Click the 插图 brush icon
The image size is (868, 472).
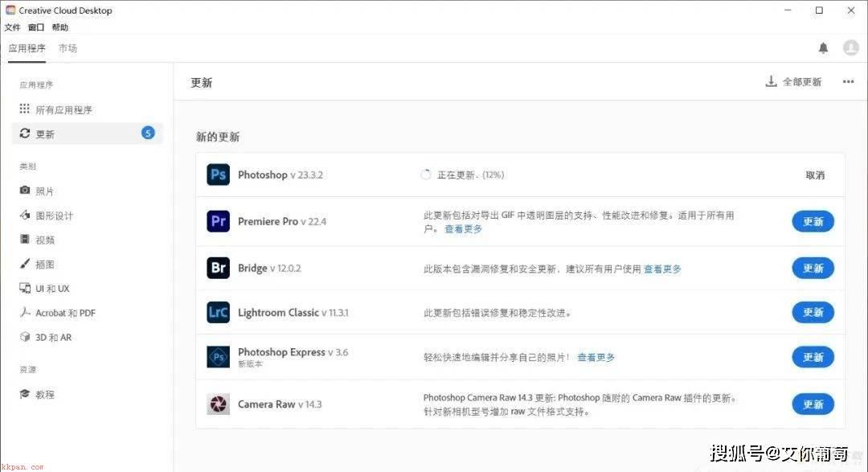pyautogui.click(x=25, y=264)
